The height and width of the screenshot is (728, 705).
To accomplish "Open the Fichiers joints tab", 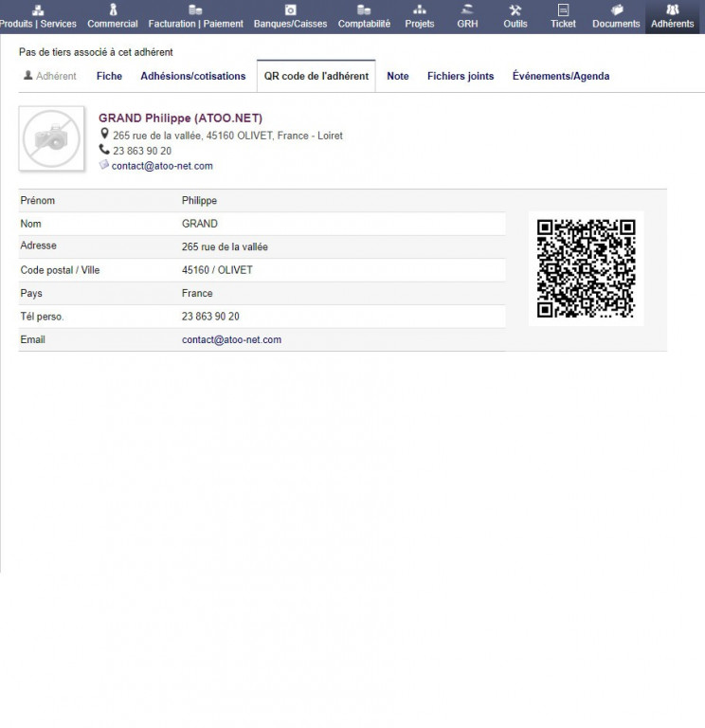I will point(461,76).
